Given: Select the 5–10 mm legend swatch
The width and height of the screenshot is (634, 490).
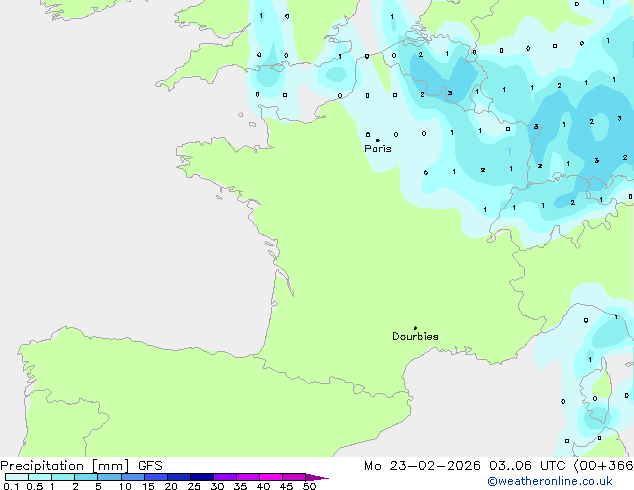Looking at the screenshot, I should tap(109, 477).
